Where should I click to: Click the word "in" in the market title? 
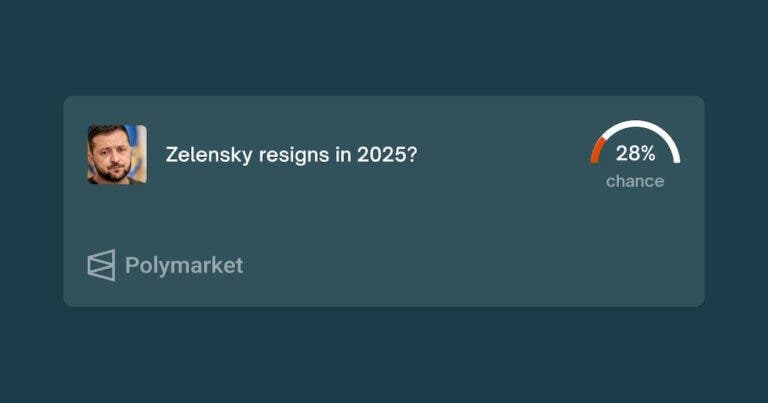pyautogui.click(x=343, y=155)
